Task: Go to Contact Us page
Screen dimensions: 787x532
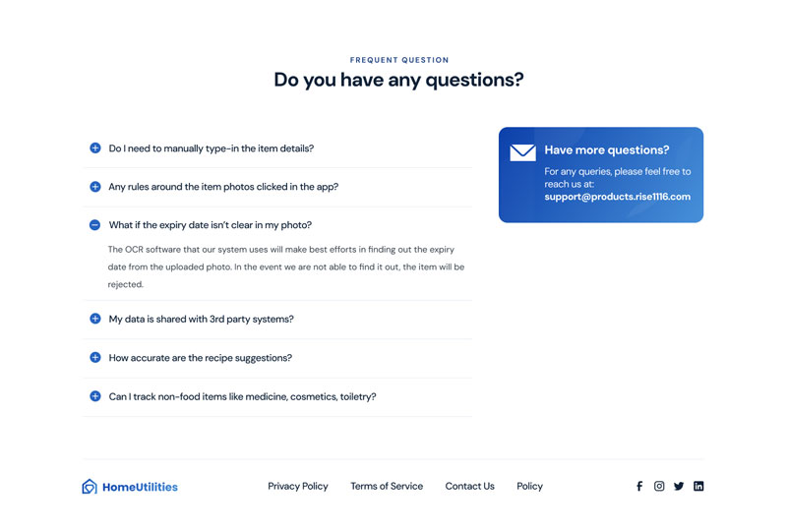Action: [x=469, y=486]
